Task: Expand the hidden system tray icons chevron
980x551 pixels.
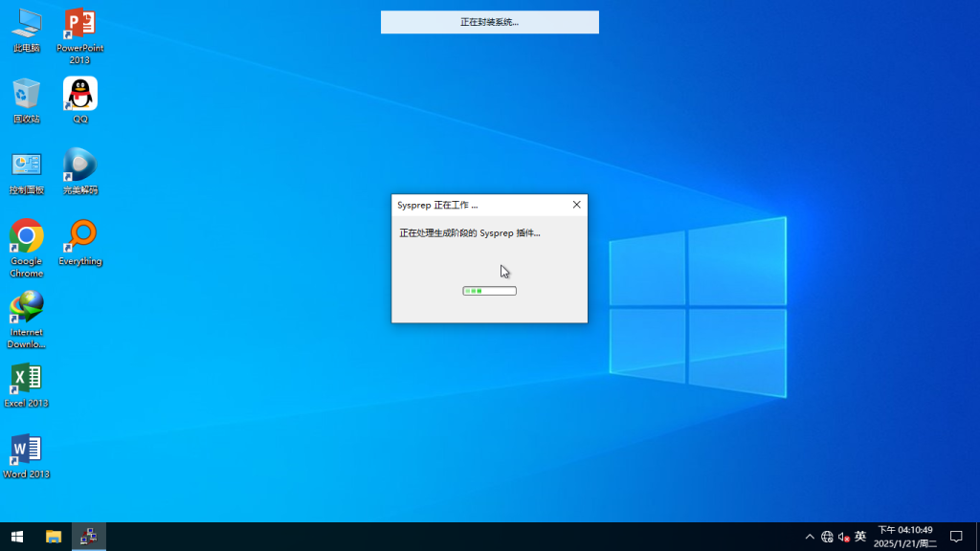Action: tap(810, 537)
